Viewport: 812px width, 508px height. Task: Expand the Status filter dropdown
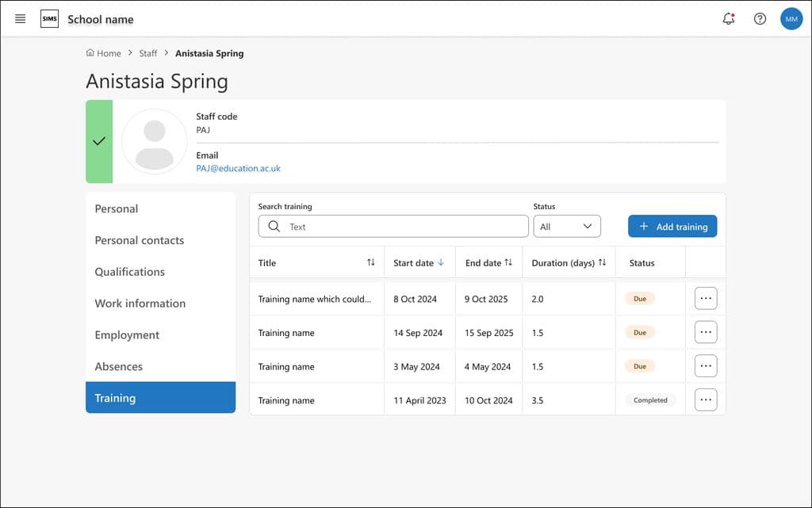click(566, 227)
